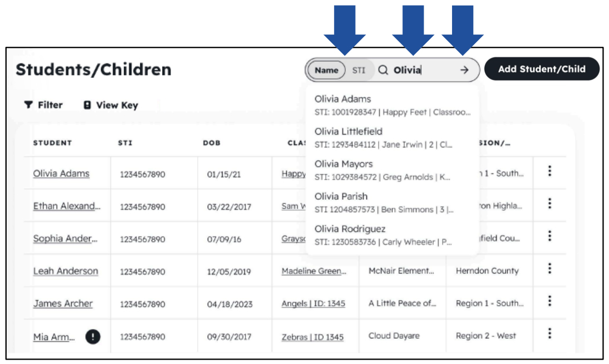Open more options for Sophia Anderson row
This screenshot has height=364, width=609.
coord(549,236)
